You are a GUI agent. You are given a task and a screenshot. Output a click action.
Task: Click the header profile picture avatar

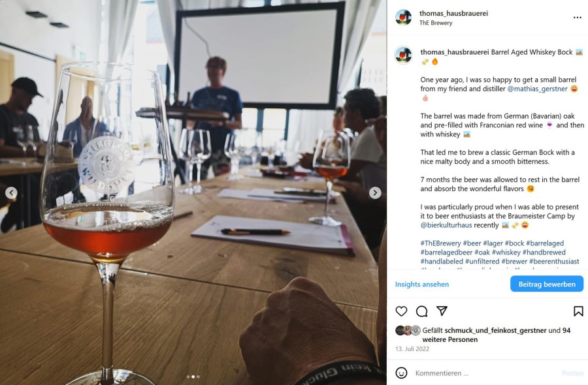(x=404, y=18)
